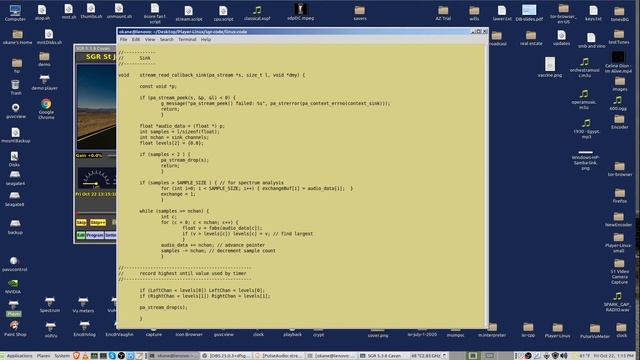Launch Brave browser from bottom panel
Image resolution: width=640 pixels, height=360 pixels.
[76, 356]
